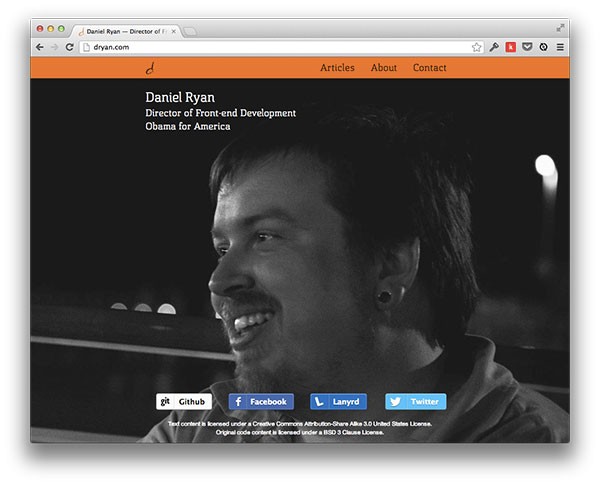Click the browser forward arrow
Screen dimensions: 600x485
[x=54, y=47]
